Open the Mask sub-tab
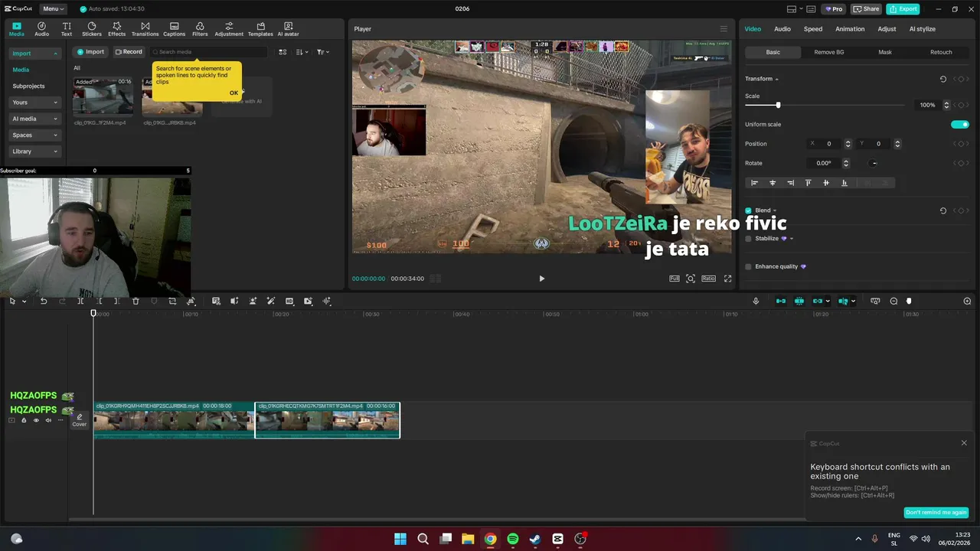Image resolution: width=980 pixels, height=551 pixels. (885, 52)
